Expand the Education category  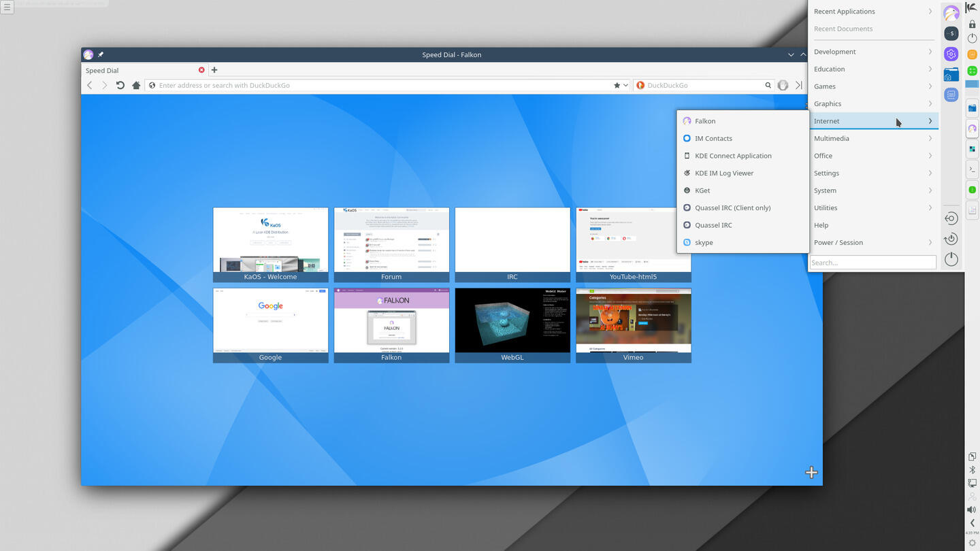coord(873,69)
